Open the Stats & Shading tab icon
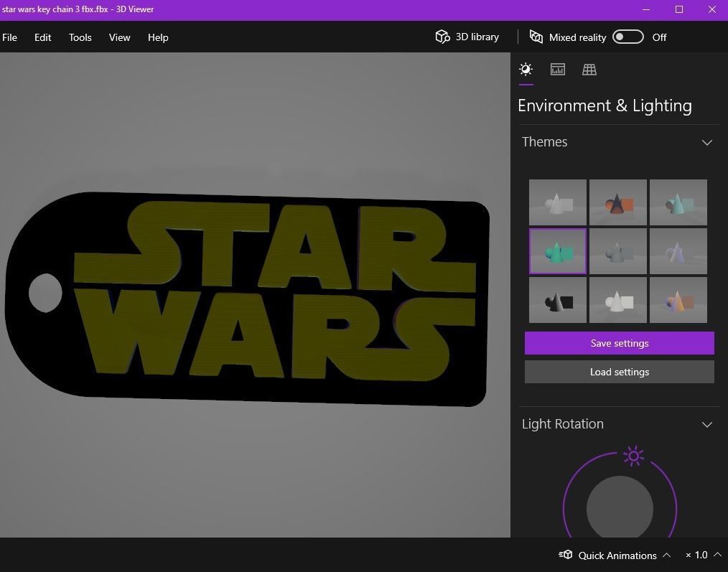 [x=558, y=70]
